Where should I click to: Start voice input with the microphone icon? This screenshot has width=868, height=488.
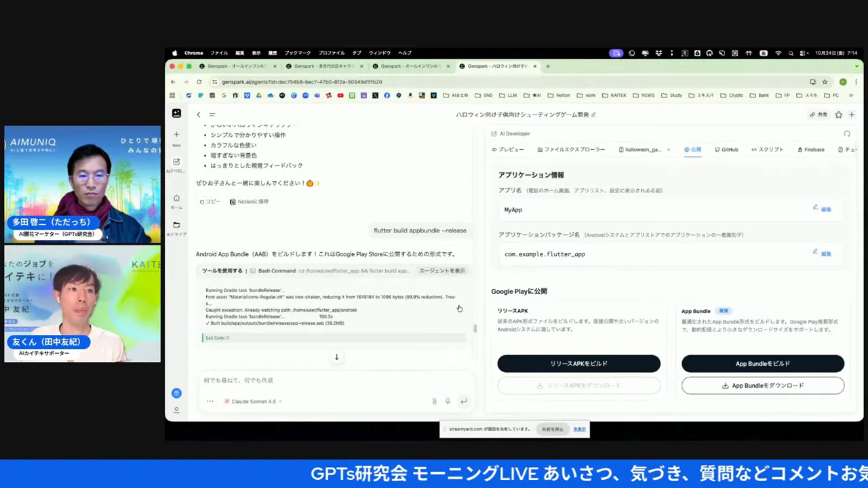point(448,401)
